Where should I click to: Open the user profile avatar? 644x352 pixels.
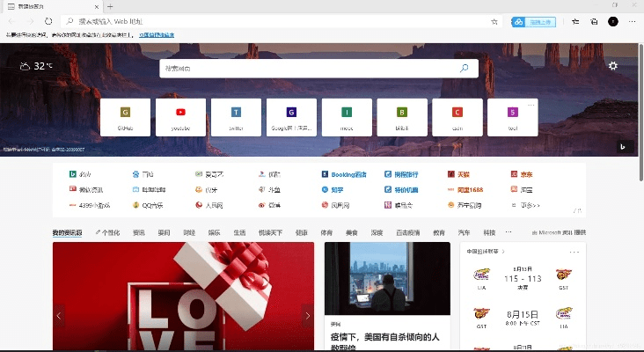point(613,21)
